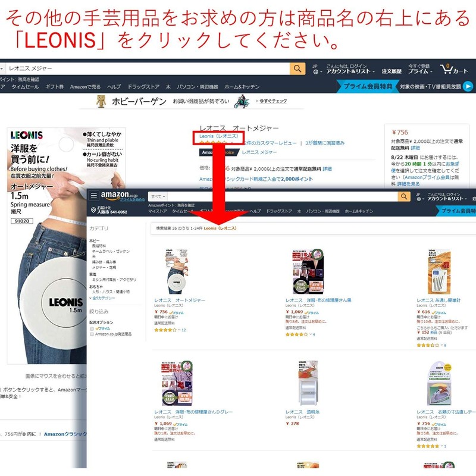Click the top search field with レオニス メジャー
This screenshot has height=476, width=476.
click(x=148, y=68)
